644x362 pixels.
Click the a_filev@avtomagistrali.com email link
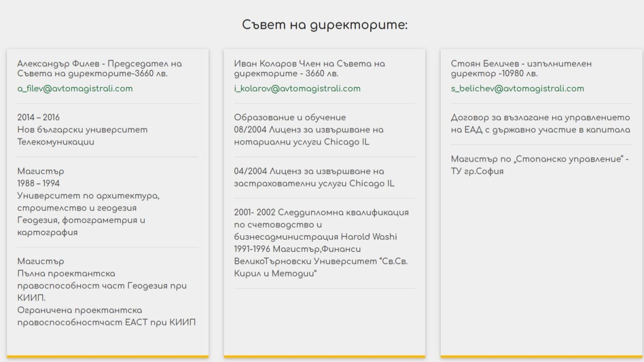click(x=75, y=89)
